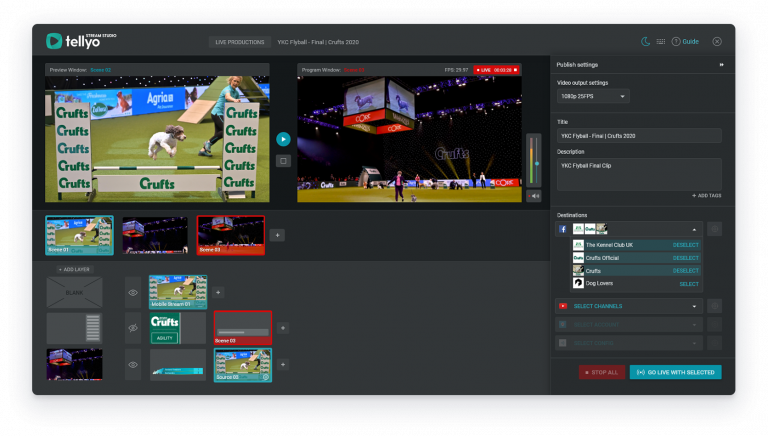
Task: Deselect Crufts Official page
Action: [685, 258]
